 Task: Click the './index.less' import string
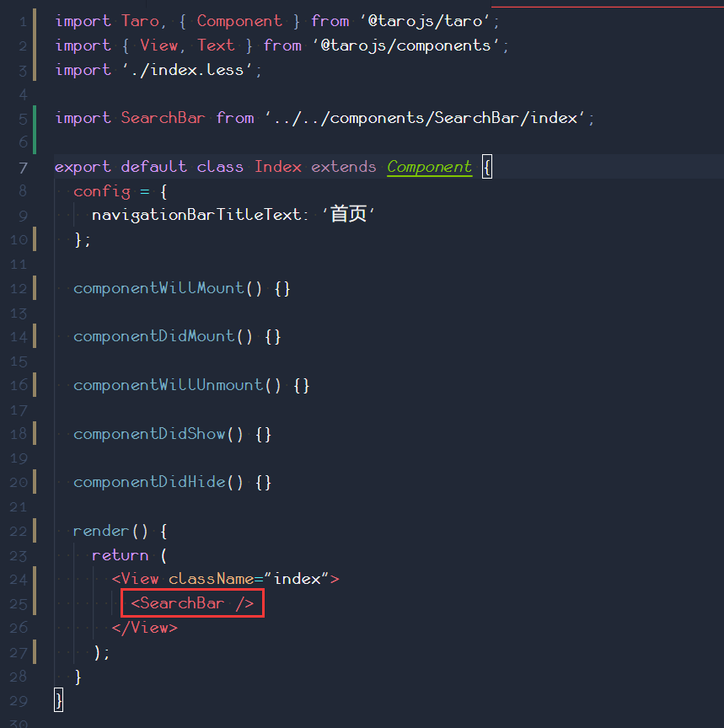[x=188, y=70]
